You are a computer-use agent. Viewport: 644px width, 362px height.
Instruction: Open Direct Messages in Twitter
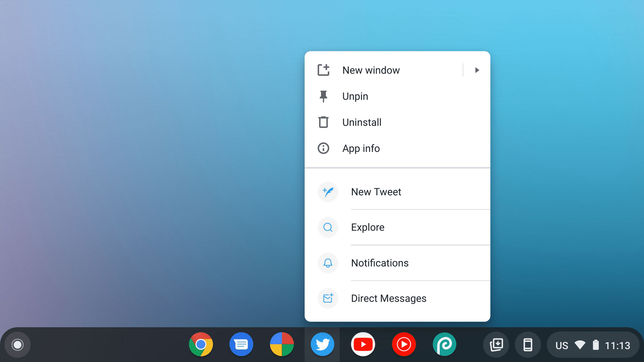click(x=388, y=298)
